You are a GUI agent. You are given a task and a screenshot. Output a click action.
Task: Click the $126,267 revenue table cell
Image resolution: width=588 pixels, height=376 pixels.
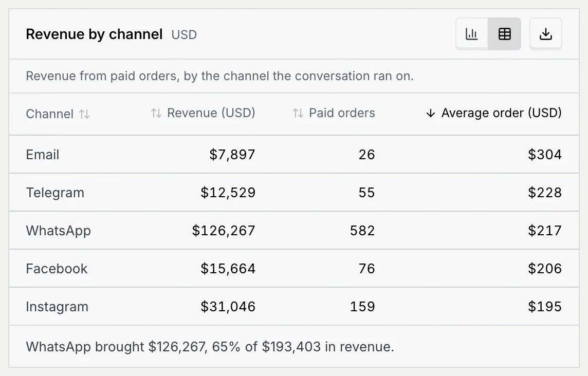coord(224,230)
